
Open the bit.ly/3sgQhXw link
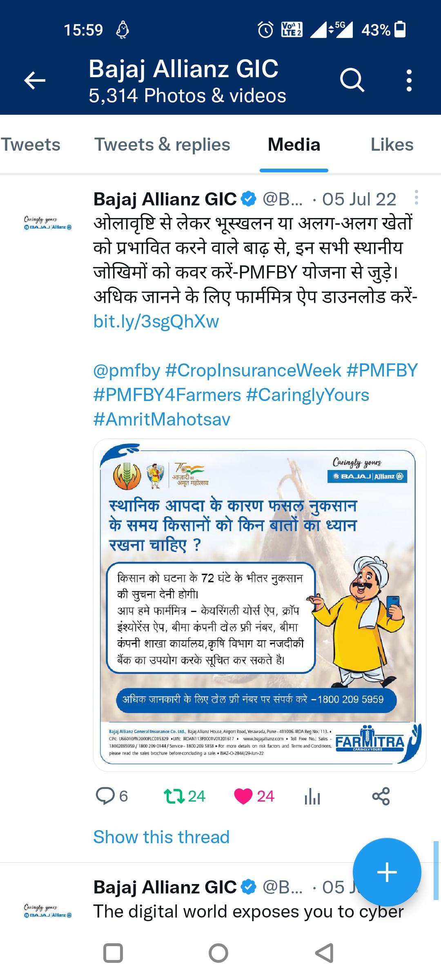pos(156,321)
